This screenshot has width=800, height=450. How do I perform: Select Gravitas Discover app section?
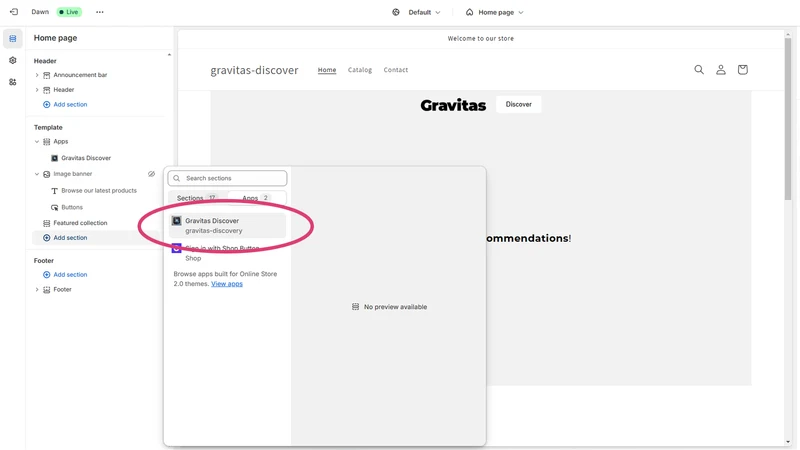point(227,226)
